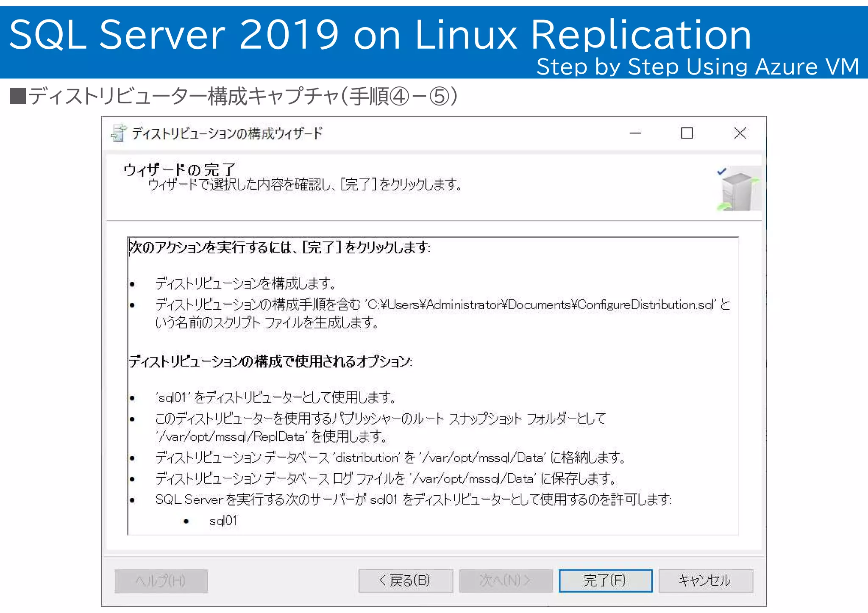Click the line 'このディストリビューターを使用するパブリッシャーの...'
The width and height of the screenshot is (868, 613).
[x=381, y=418]
